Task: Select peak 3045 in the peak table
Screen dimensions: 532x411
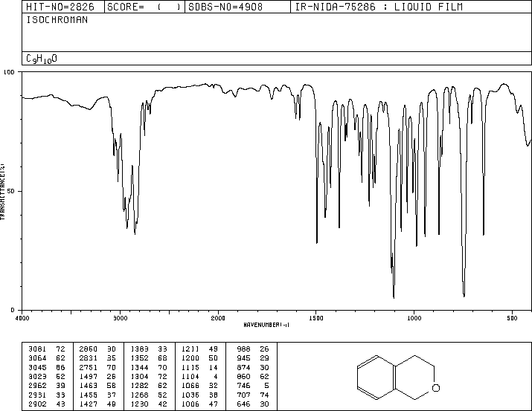Action: tap(37, 367)
